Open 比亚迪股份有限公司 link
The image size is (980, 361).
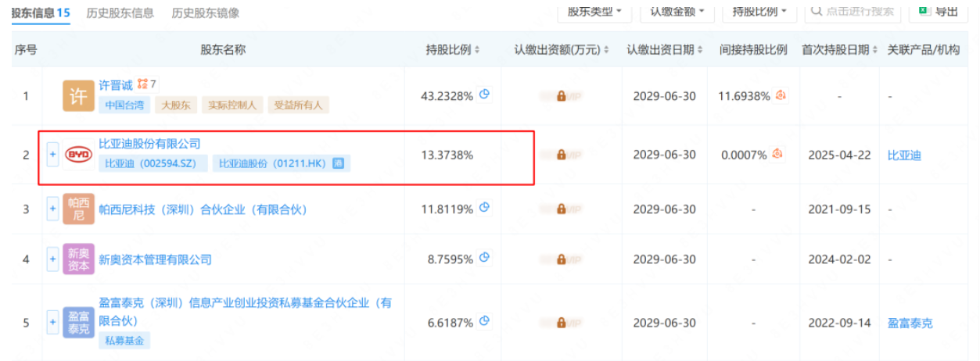(x=149, y=144)
